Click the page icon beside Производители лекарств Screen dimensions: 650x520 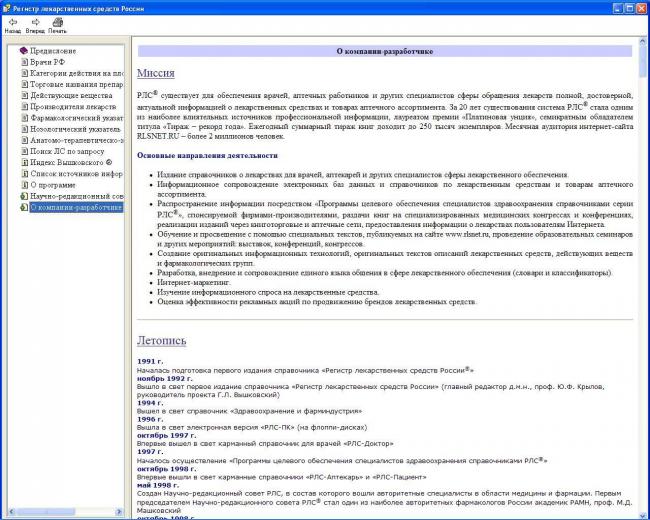[24, 107]
